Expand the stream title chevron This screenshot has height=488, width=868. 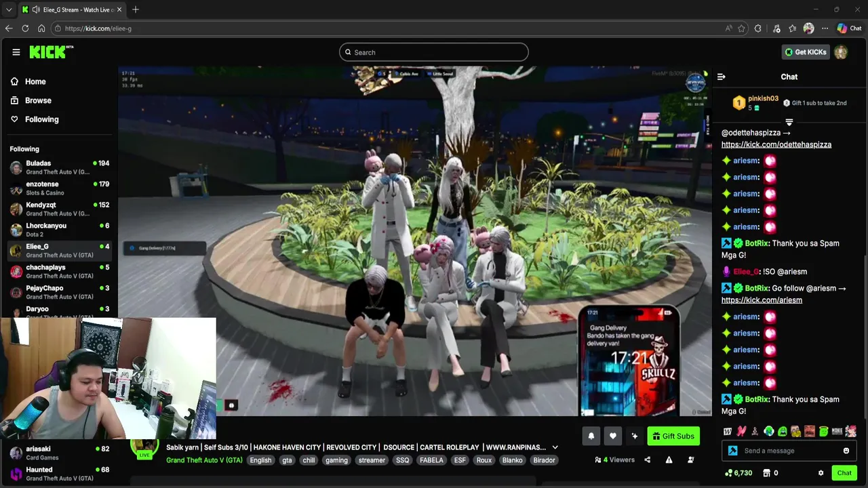click(555, 447)
